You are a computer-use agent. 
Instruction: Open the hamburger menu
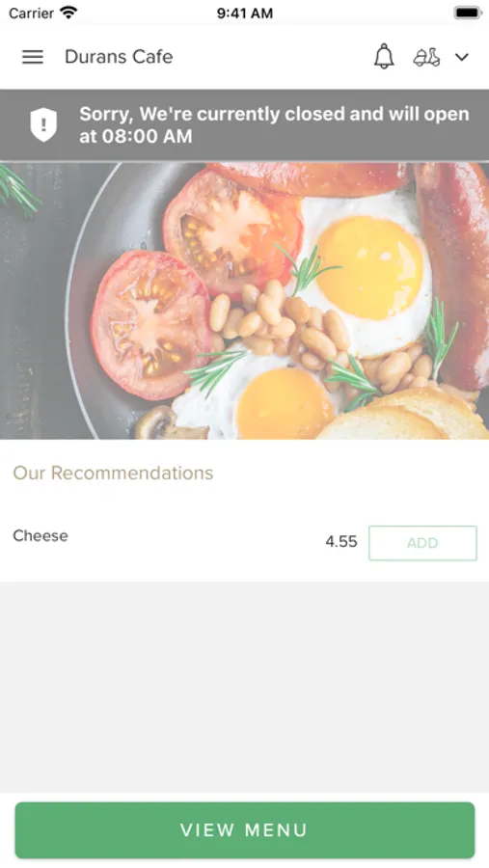tap(33, 57)
